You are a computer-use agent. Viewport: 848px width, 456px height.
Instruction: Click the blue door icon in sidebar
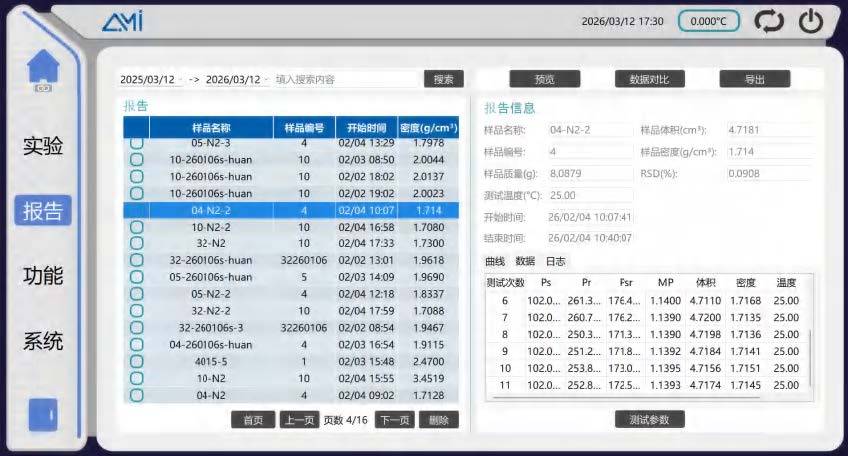click(x=43, y=415)
